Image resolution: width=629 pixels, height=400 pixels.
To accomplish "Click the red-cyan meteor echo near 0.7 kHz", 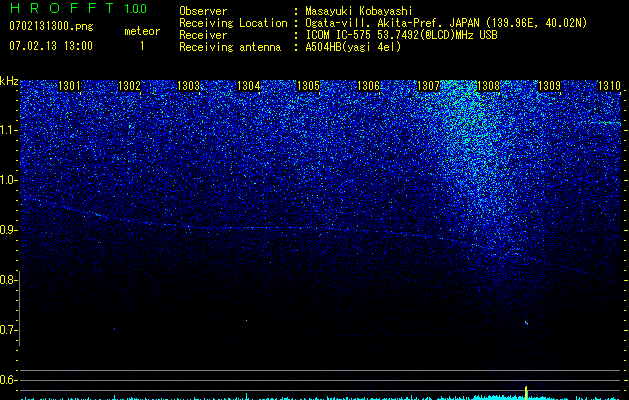I will pos(526,323).
